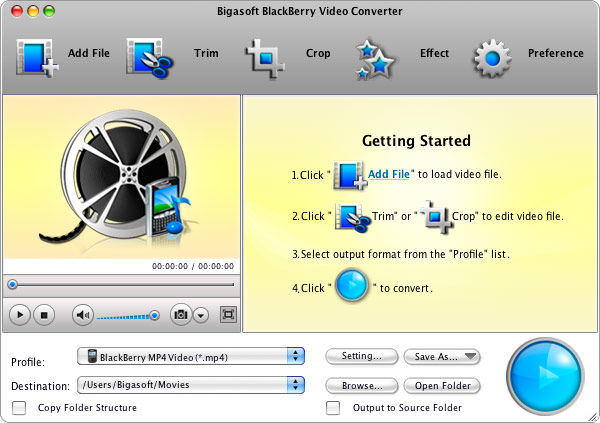Click the playback seek slider handle
600x423 pixels.
click(x=13, y=284)
